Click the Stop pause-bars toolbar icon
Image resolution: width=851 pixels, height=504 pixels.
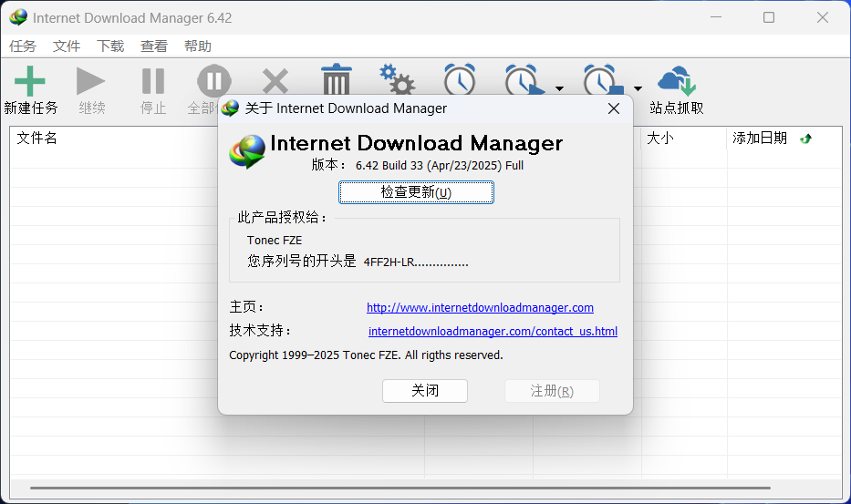pyautogui.click(x=153, y=81)
